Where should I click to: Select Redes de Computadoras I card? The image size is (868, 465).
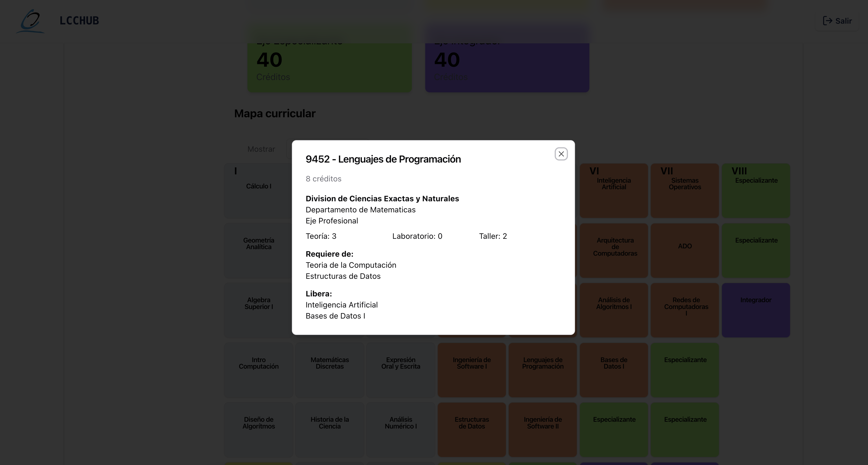(x=685, y=310)
